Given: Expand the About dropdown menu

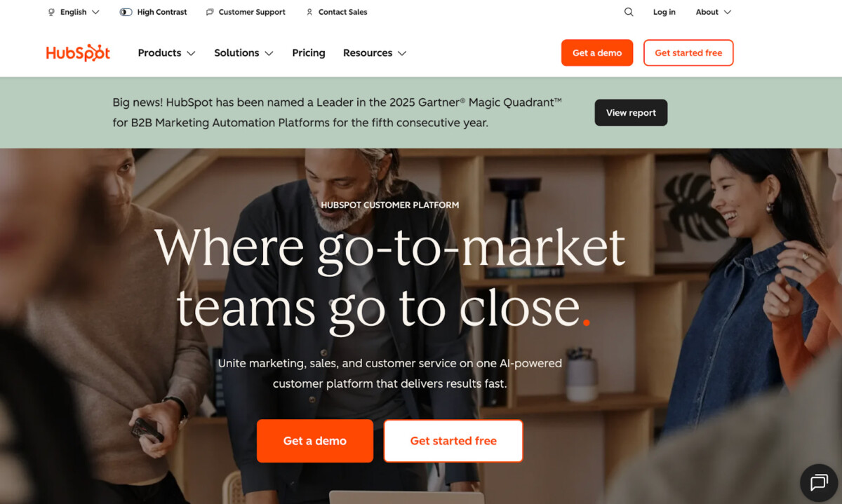Looking at the screenshot, I should pos(714,12).
